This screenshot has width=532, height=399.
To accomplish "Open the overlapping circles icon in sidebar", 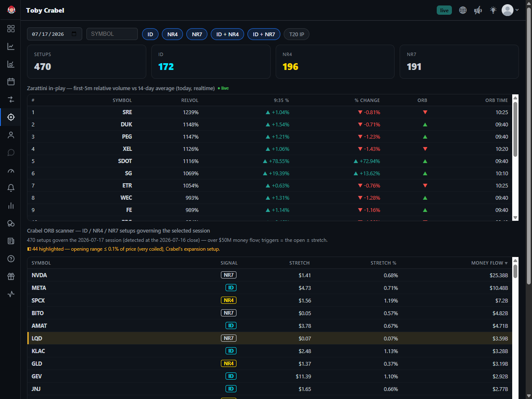I will coord(11,223).
